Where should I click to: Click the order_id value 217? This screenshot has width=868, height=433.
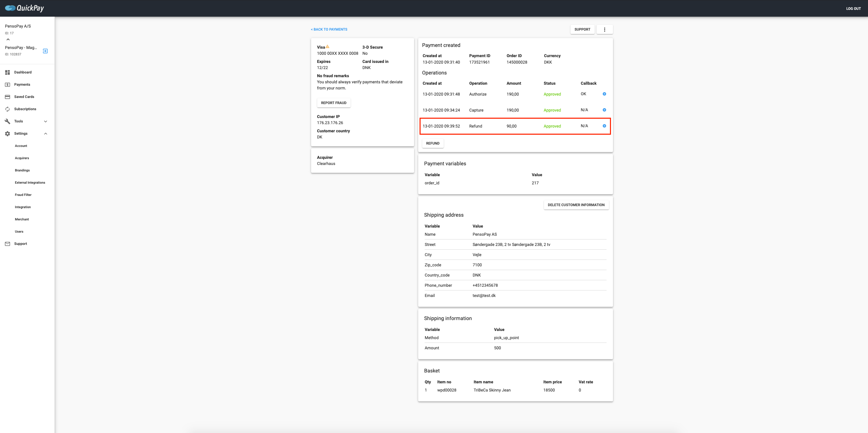pos(535,183)
